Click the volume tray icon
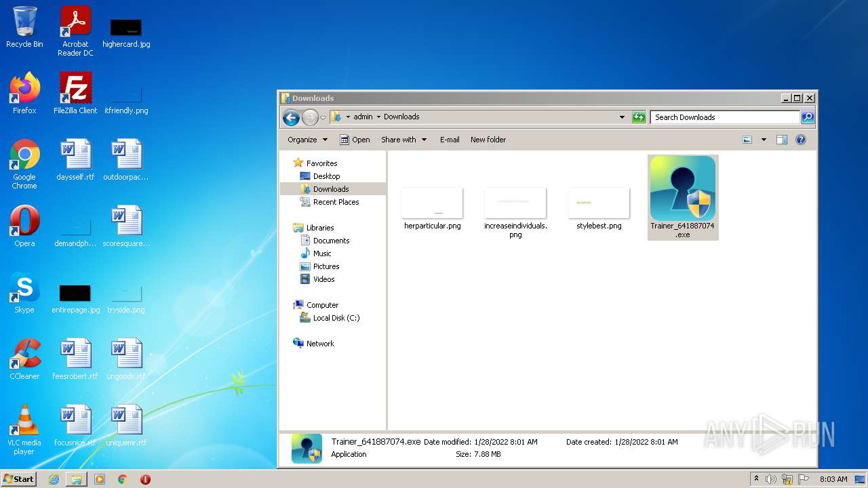868x488 pixels. (x=771, y=479)
